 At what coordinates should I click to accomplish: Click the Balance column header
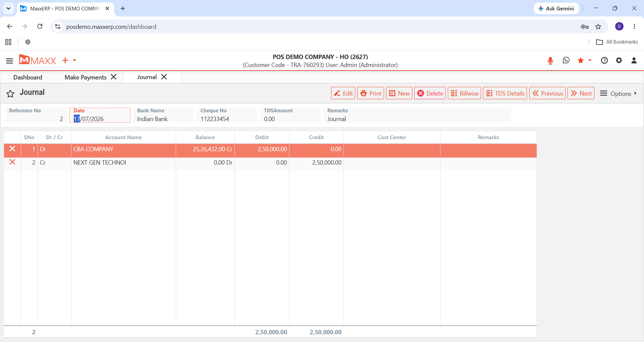click(x=205, y=137)
